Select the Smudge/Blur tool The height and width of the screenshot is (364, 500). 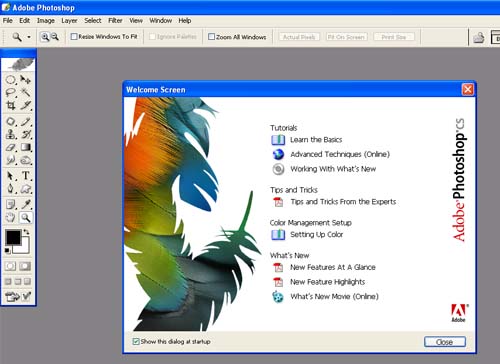11,160
